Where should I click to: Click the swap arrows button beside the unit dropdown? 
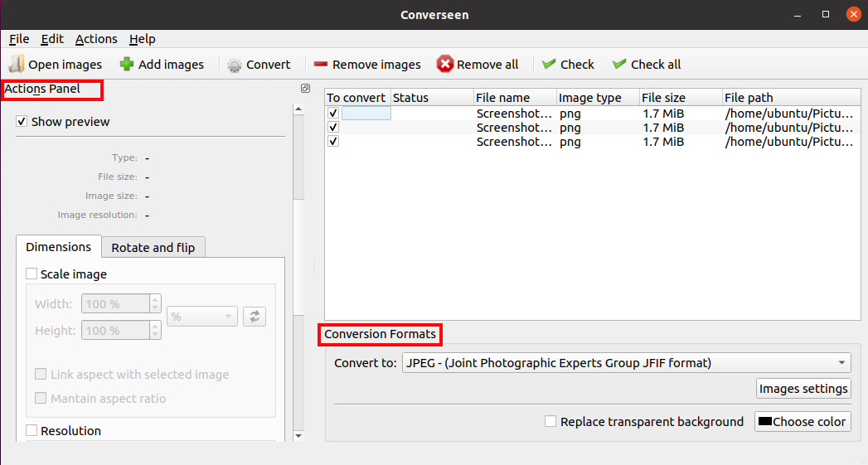pos(255,317)
